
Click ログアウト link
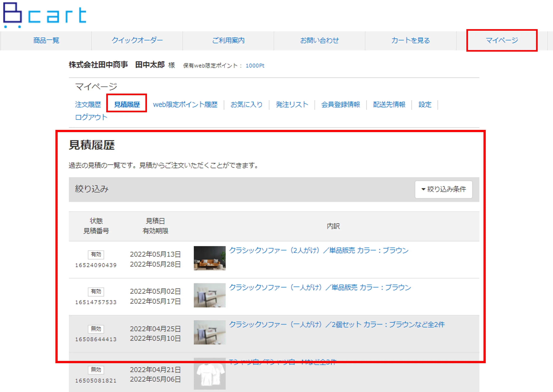pyautogui.click(x=91, y=117)
